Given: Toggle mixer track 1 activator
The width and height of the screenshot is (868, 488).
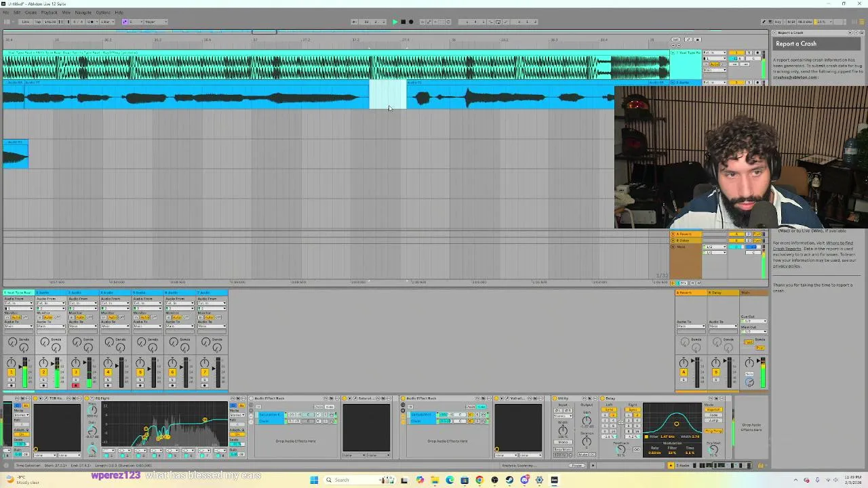Looking at the screenshot, I should pyautogui.click(x=11, y=372).
